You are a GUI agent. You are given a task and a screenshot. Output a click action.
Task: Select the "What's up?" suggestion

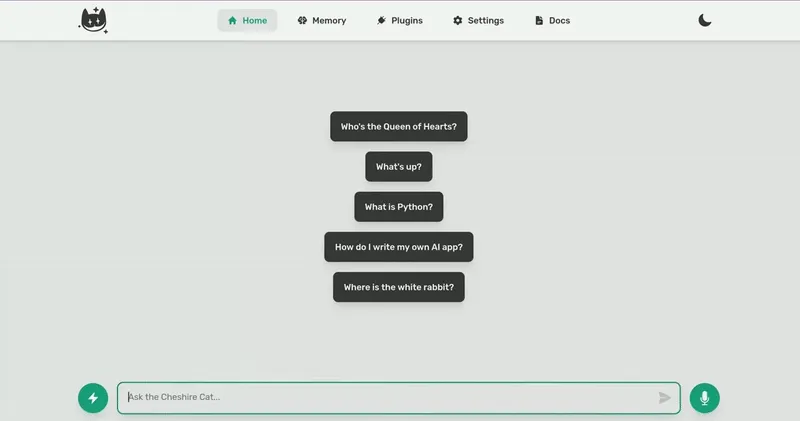coord(398,167)
